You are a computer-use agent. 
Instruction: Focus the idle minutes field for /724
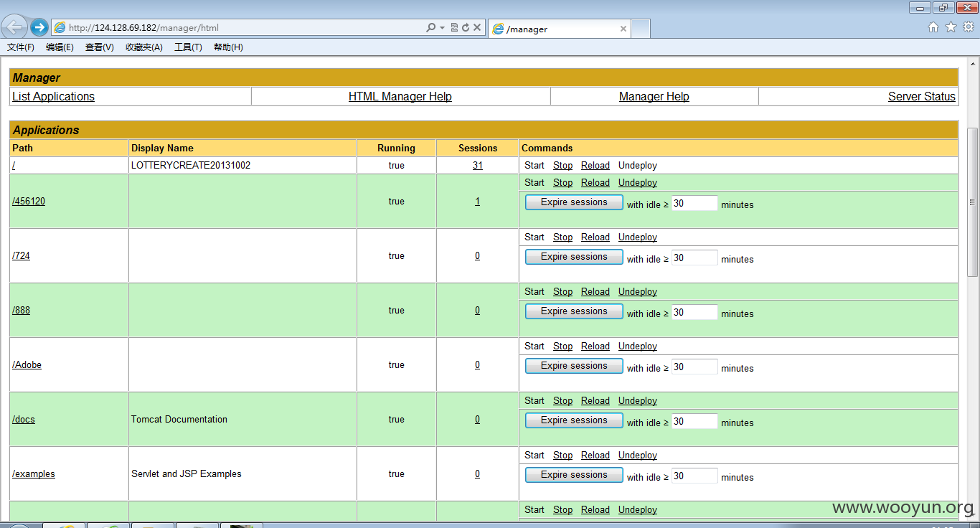coord(694,258)
